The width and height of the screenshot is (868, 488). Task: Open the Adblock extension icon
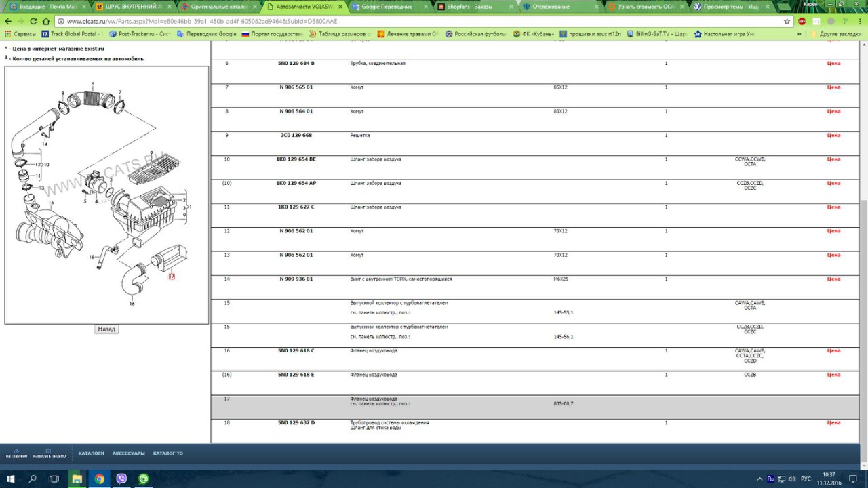pos(802,21)
